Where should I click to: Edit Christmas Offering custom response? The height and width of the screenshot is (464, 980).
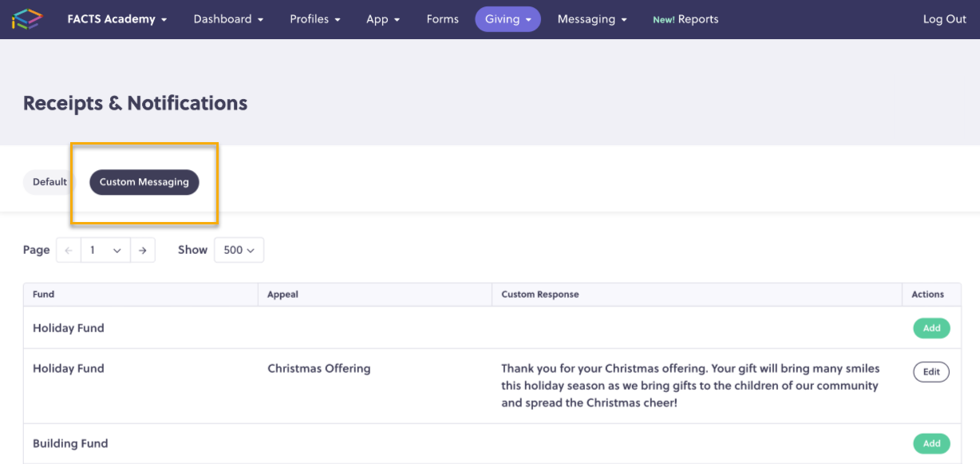pos(931,372)
